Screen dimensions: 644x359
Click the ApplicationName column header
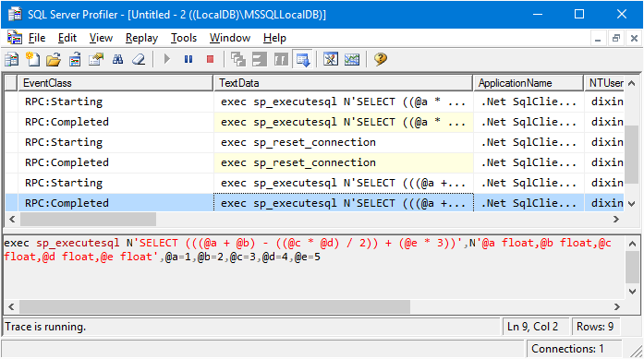pyautogui.click(x=529, y=83)
